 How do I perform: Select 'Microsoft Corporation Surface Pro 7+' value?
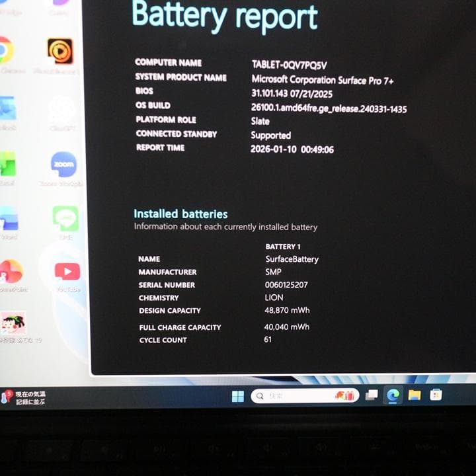coord(323,80)
